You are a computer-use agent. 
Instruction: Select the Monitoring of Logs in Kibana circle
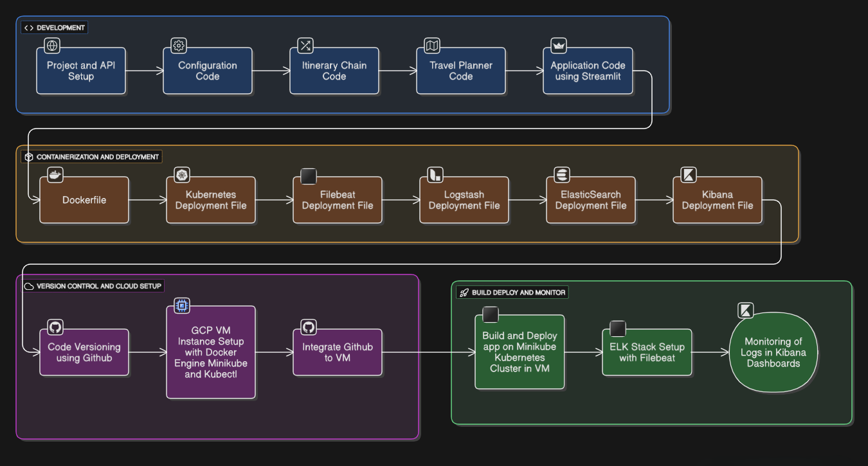tap(774, 352)
